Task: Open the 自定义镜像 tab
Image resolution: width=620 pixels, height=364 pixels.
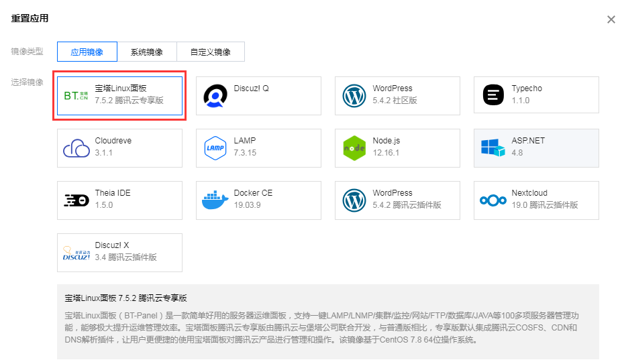Action: (211, 52)
